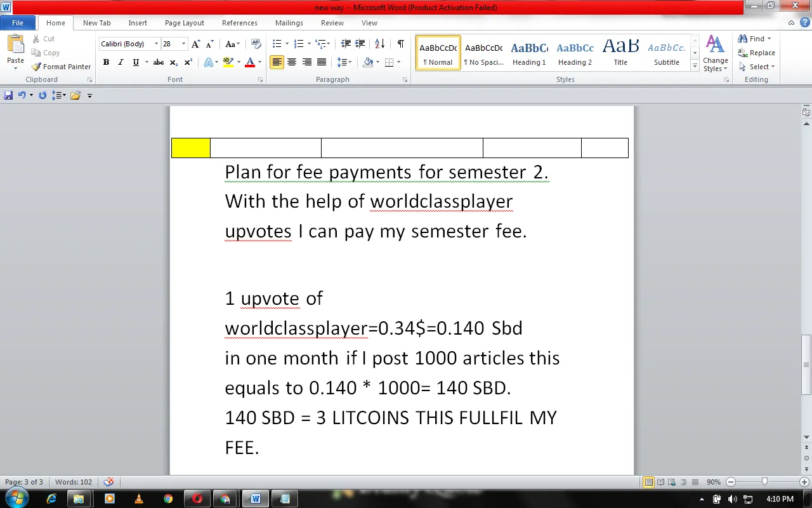Open VLC media player from the taskbar
This screenshot has width=812, height=508.
(x=139, y=498)
